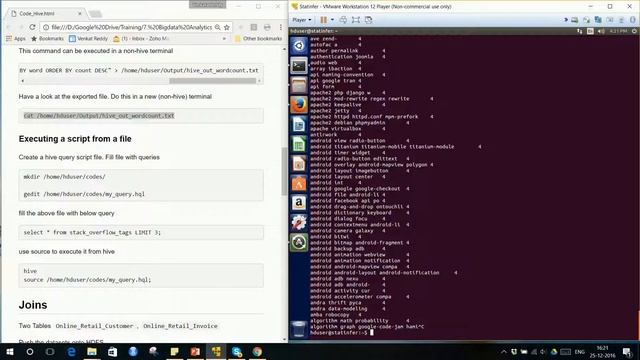The width and height of the screenshot is (640, 360).
Task: Click the 'Online_Retail_Invoice' inline code
Action: tap(180, 326)
